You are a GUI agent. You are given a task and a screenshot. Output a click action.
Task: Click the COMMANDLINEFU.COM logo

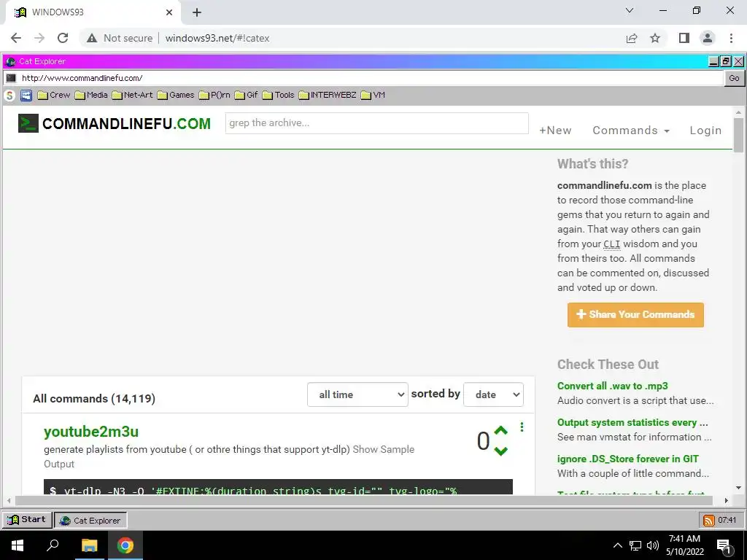(x=115, y=123)
